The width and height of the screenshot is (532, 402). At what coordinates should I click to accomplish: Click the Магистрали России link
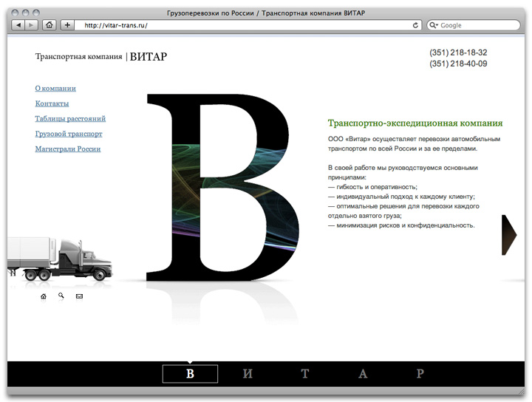tap(68, 149)
